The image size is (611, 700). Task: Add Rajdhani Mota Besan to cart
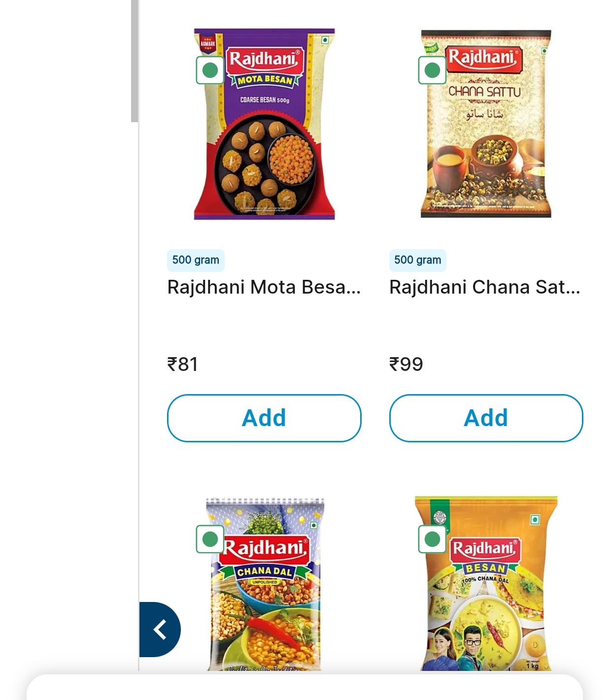264,418
